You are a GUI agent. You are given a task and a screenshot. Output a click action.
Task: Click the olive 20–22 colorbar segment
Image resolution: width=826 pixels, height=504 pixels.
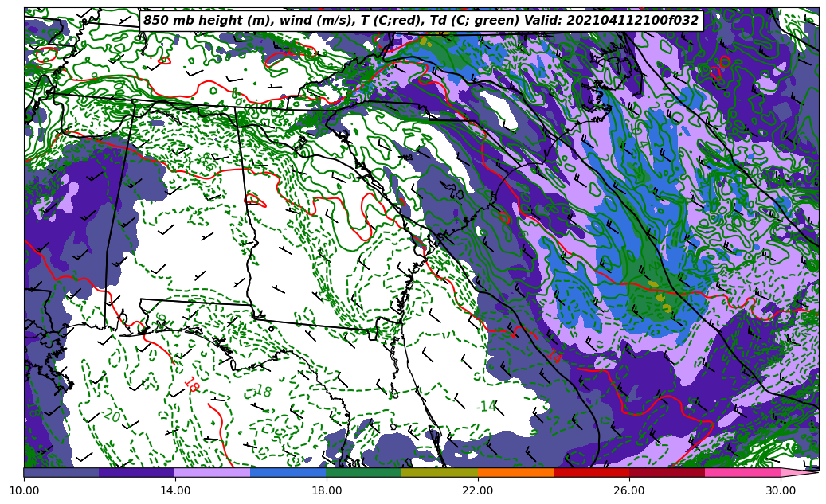[440, 472]
